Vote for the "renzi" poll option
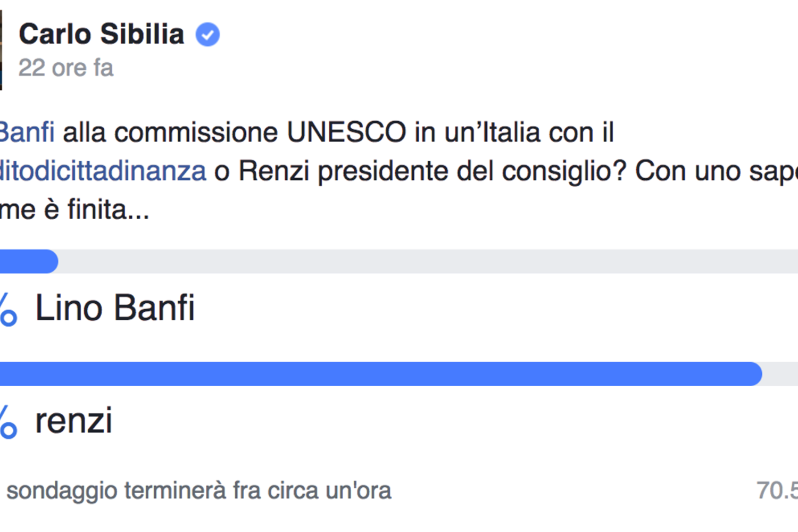798x532 pixels. (74, 421)
